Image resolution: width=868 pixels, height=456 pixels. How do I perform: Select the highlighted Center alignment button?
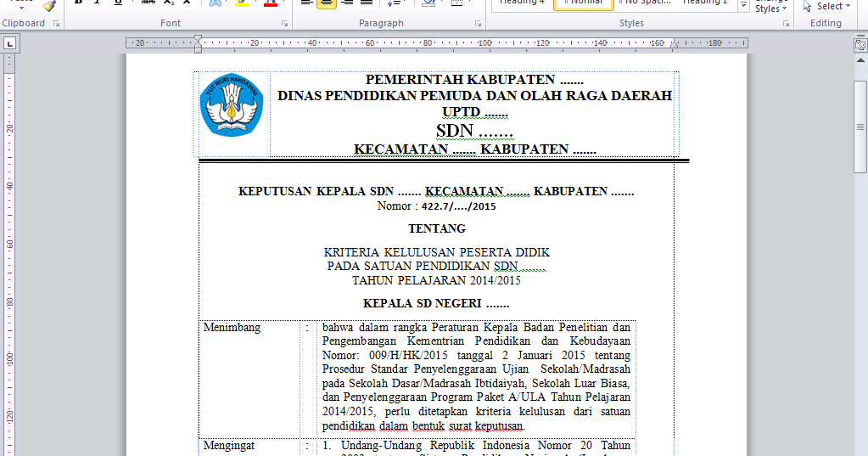[x=327, y=3]
